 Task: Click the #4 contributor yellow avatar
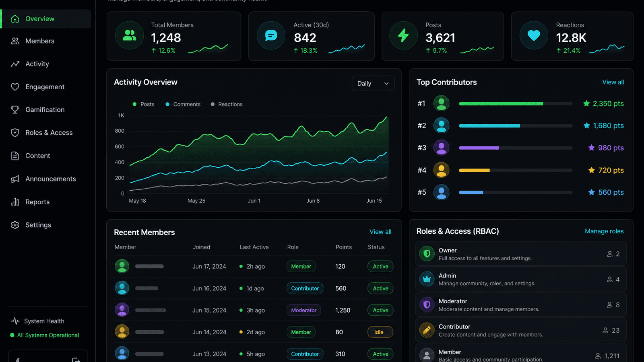pos(441,170)
